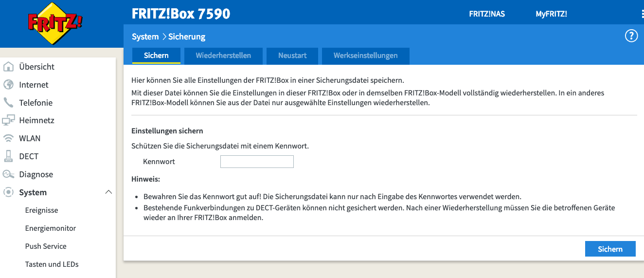Click the Übersicht house icon
This screenshot has width=644, height=278.
point(9,67)
